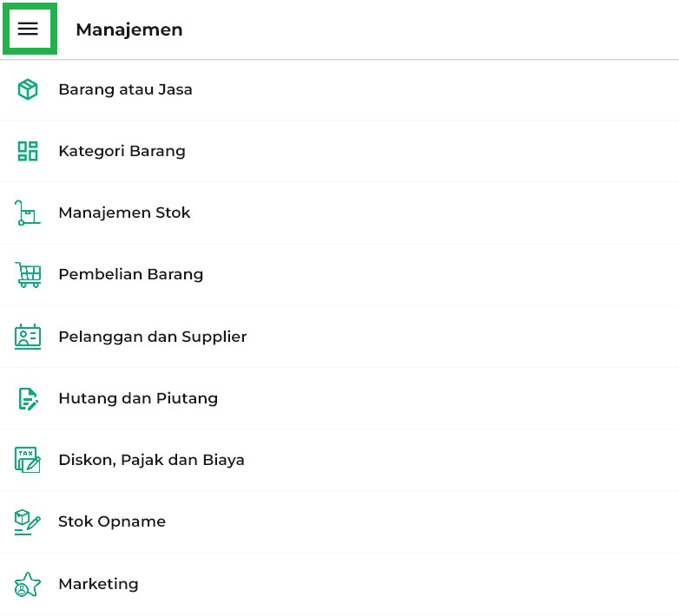Open Diskon, Pajak dan Biaya

(151, 460)
